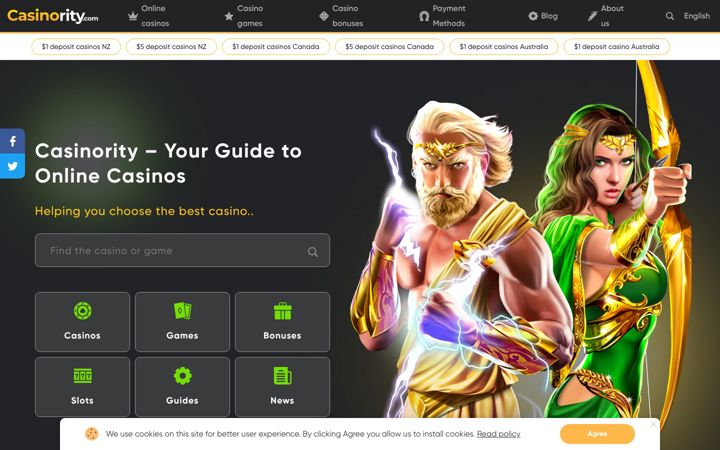Click the cookie icon in the cookie banner
Screen dimensions: 720x450
(92, 433)
